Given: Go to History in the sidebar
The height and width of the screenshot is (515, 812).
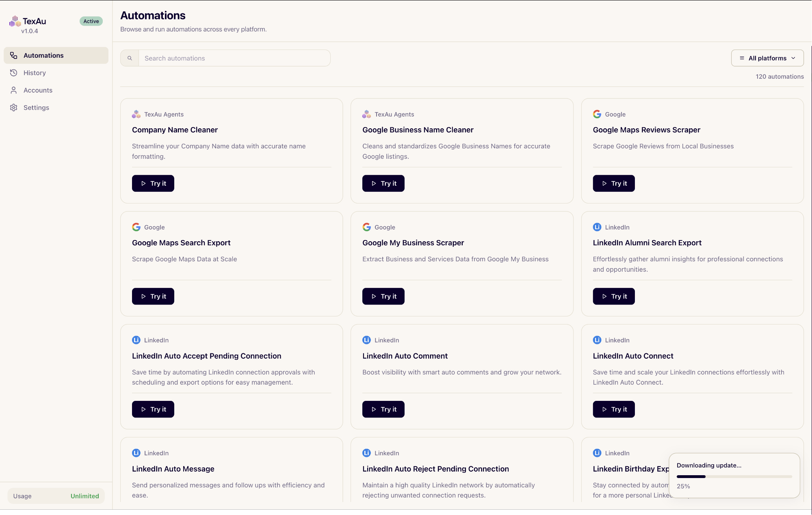Looking at the screenshot, I should [x=56, y=73].
